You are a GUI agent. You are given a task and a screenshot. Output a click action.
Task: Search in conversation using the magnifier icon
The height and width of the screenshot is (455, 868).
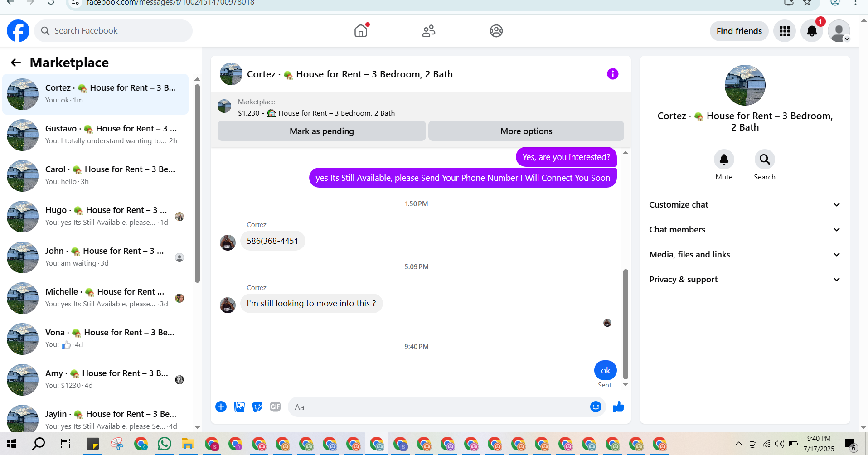tap(765, 160)
